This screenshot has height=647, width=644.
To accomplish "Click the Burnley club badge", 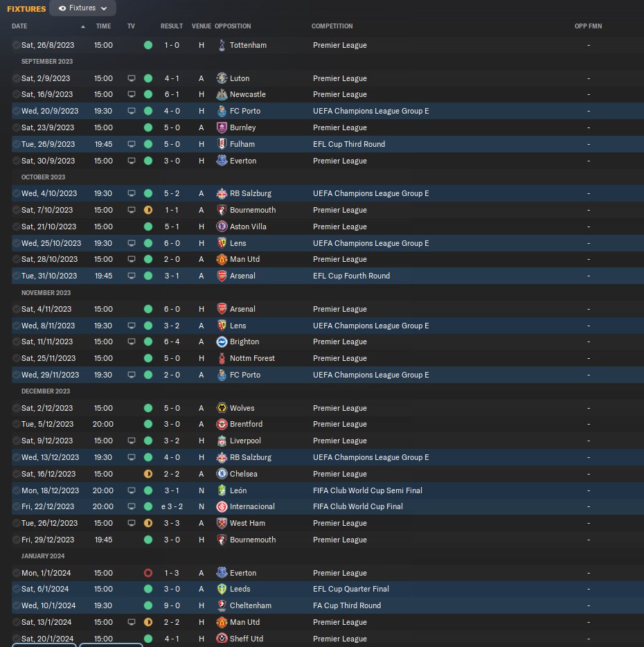I will point(222,127).
